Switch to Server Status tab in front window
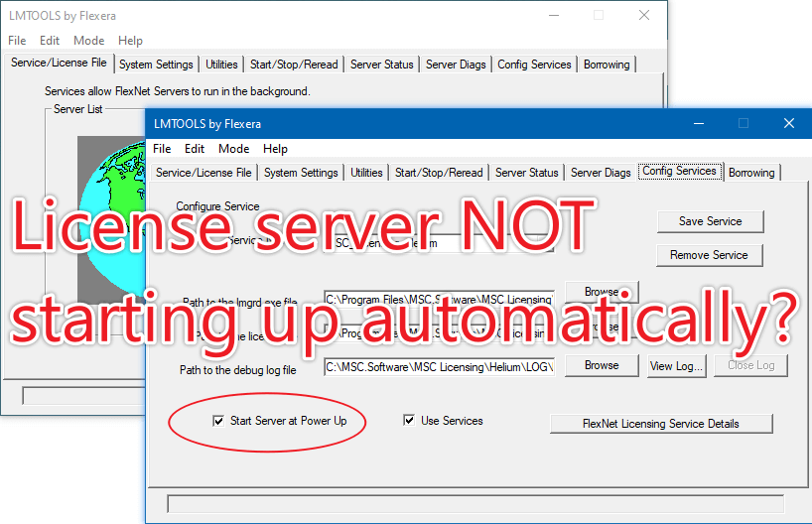This screenshot has width=812, height=524. (526, 173)
